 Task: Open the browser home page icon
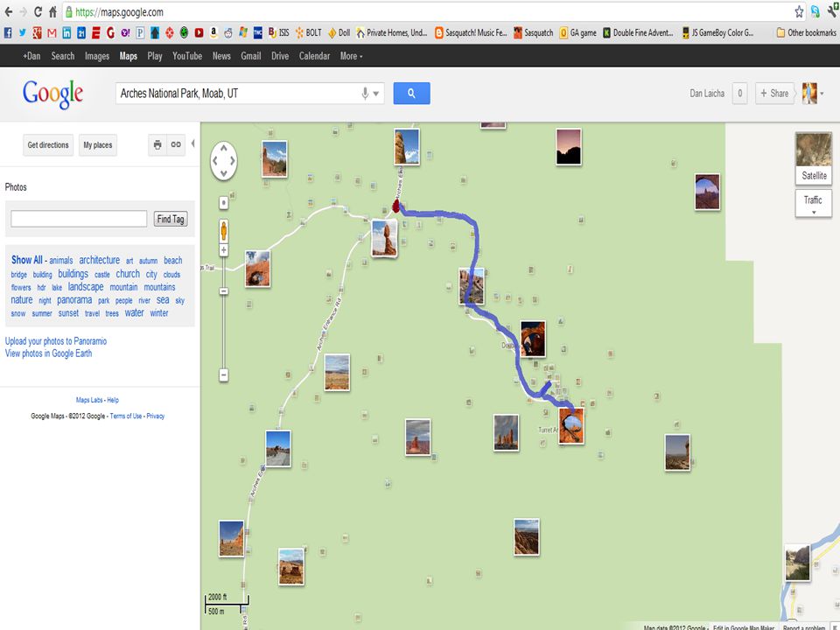(52, 11)
